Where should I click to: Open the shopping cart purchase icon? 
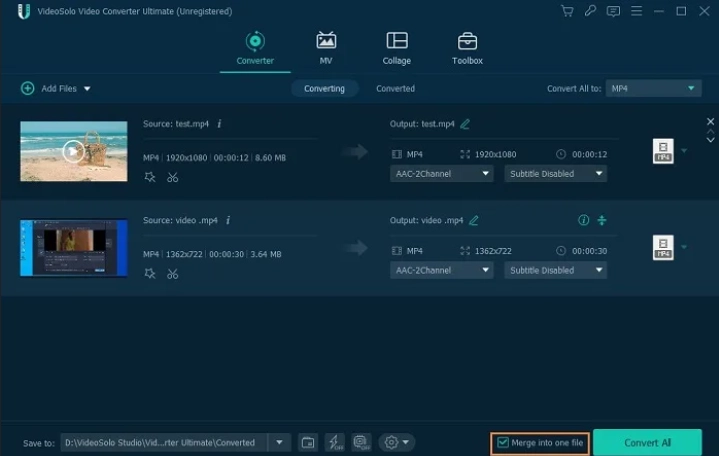click(x=567, y=11)
